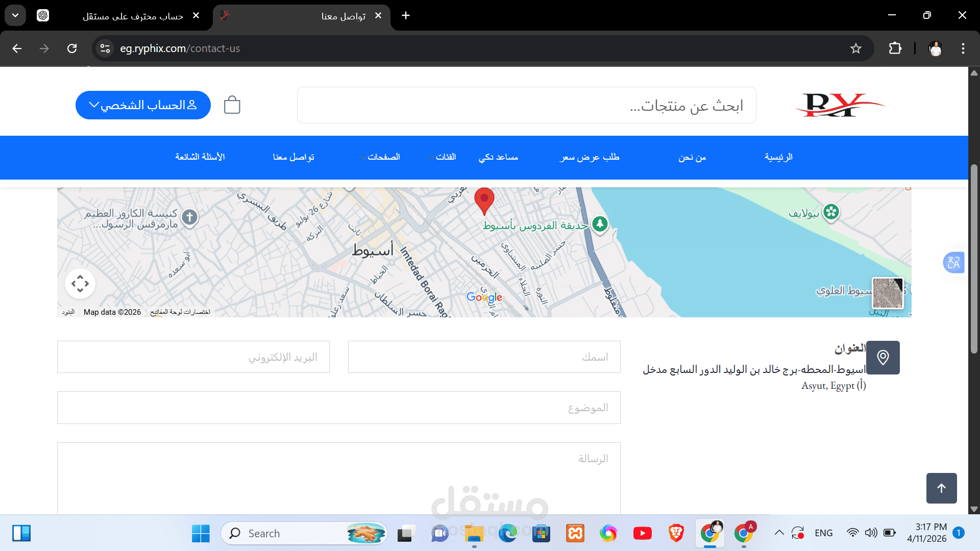
Task: Click the floating translate widget icon
Action: tap(953, 263)
